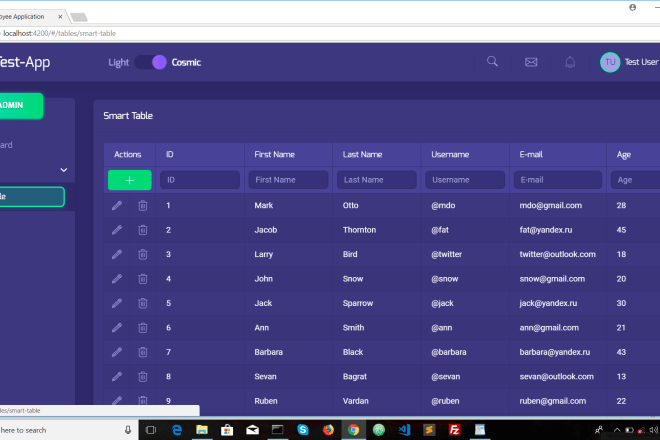Select the cell twitter@outlook.com
The height and width of the screenshot is (440, 660).
pyautogui.click(x=557, y=254)
